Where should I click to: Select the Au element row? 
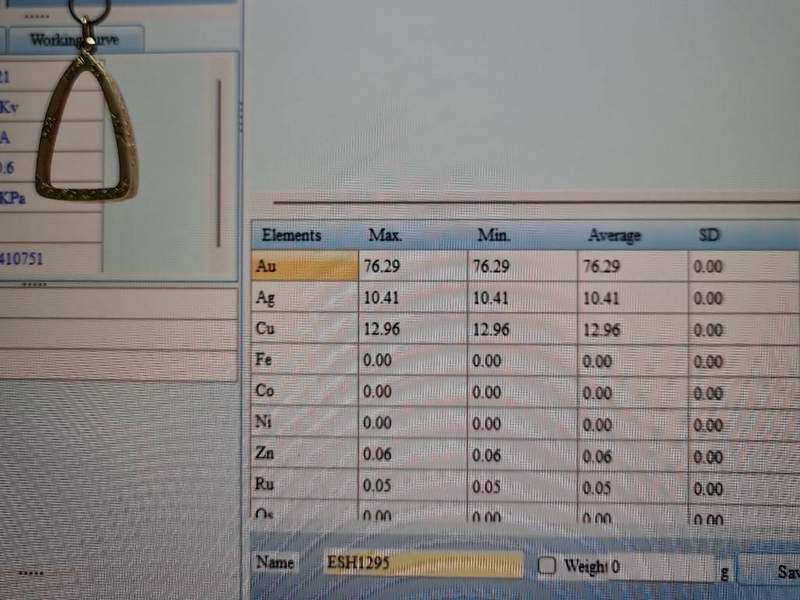pyautogui.click(x=303, y=267)
